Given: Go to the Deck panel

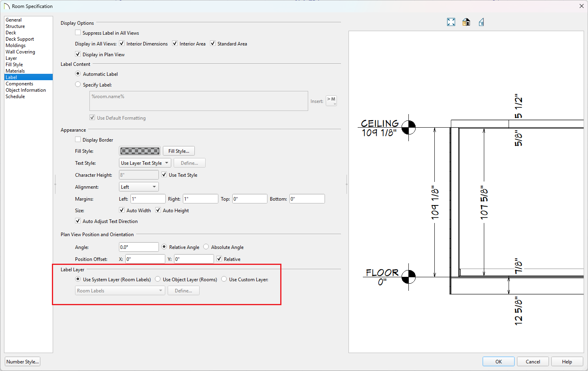Looking at the screenshot, I should (11, 33).
